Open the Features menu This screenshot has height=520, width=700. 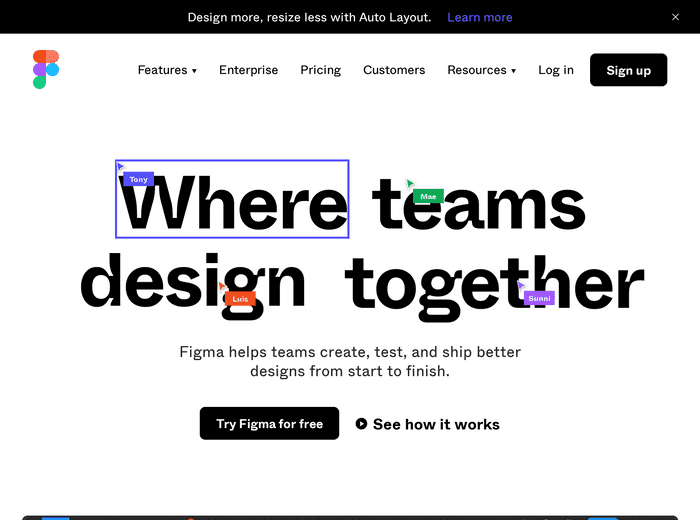coord(167,70)
